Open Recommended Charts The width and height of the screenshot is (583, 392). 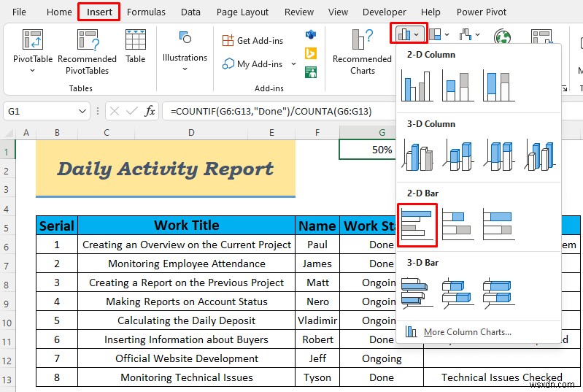click(362, 52)
